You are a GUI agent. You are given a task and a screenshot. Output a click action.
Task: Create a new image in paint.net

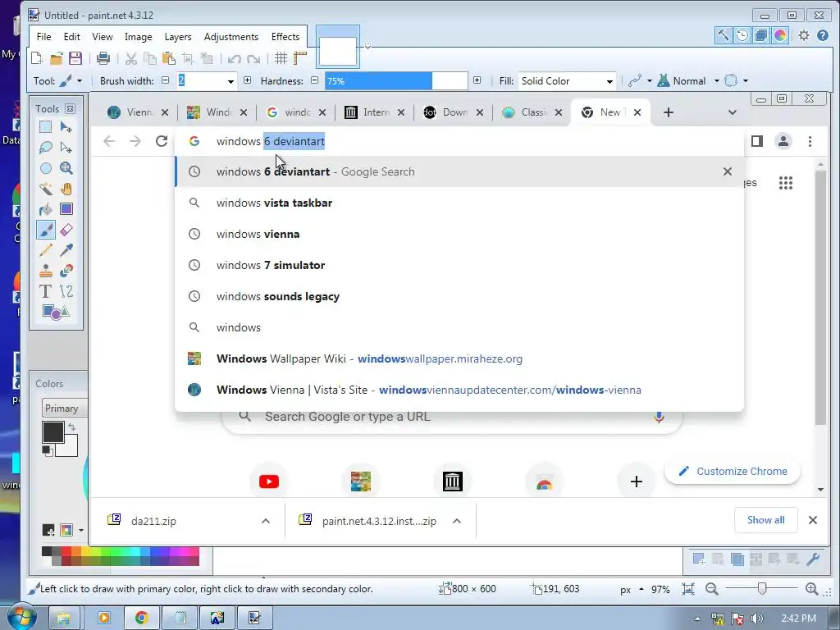point(37,58)
